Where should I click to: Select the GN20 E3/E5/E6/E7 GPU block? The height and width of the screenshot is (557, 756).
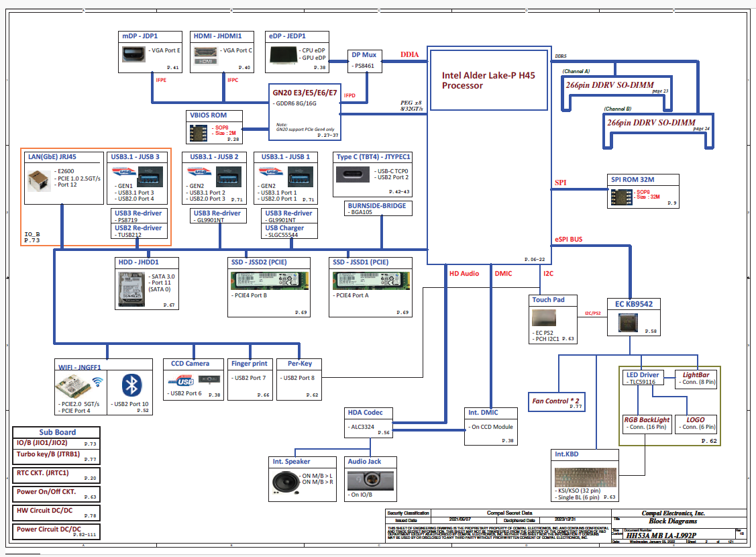point(305,112)
